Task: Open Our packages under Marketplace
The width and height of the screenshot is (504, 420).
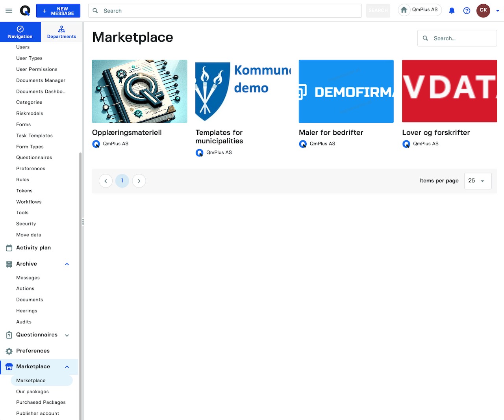Action: point(32,391)
